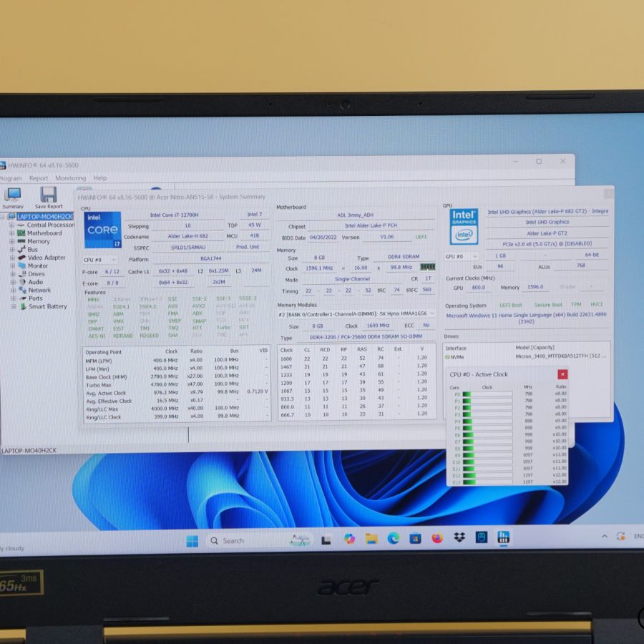The width and height of the screenshot is (644, 644).
Task: Click the PCIe v2.0 DISABLED GPU field
Action: tap(547, 244)
